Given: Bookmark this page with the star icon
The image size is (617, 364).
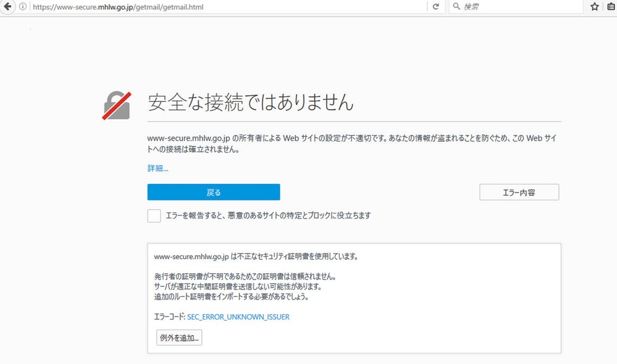Looking at the screenshot, I should (594, 7).
